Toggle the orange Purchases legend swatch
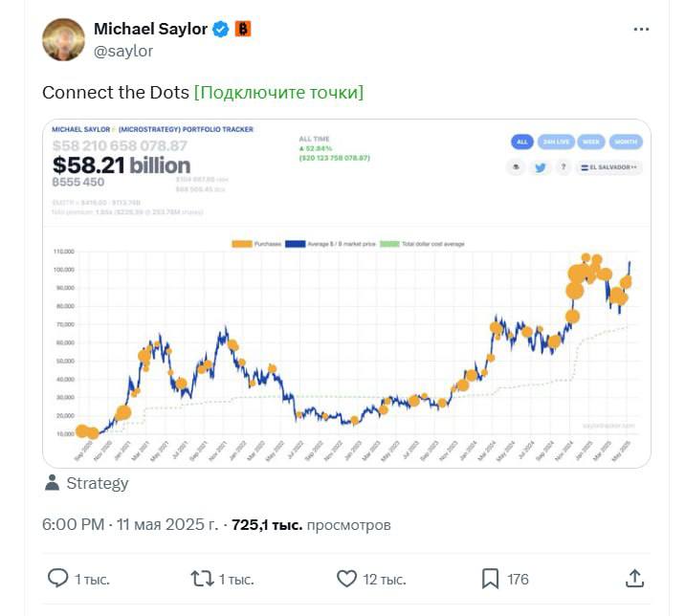 click(x=242, y=244)
